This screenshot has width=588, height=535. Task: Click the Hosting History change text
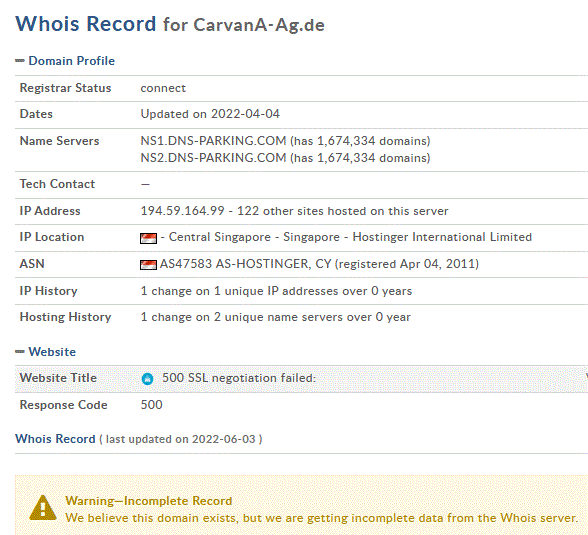[276, 317]
